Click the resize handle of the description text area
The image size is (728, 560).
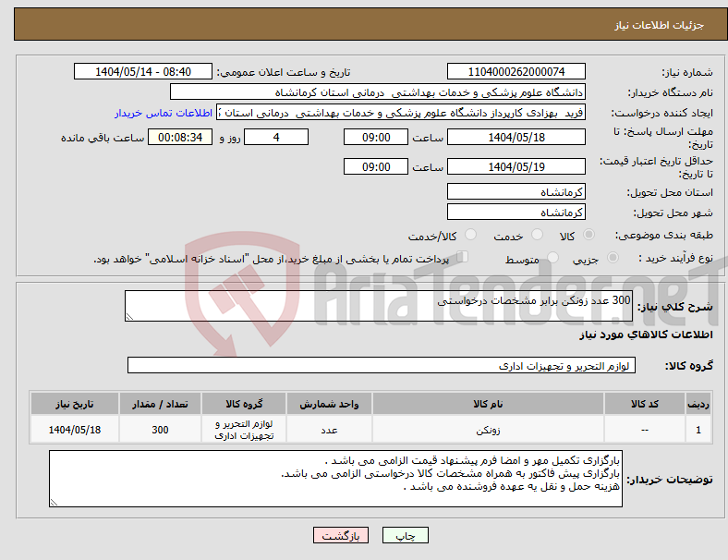[x=129, y=317]
